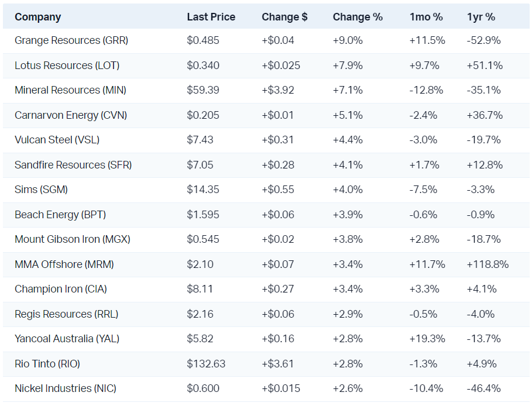Open the Lotus Resources (LOT) company link
532x406 pixels.
[x=69, y=66]
